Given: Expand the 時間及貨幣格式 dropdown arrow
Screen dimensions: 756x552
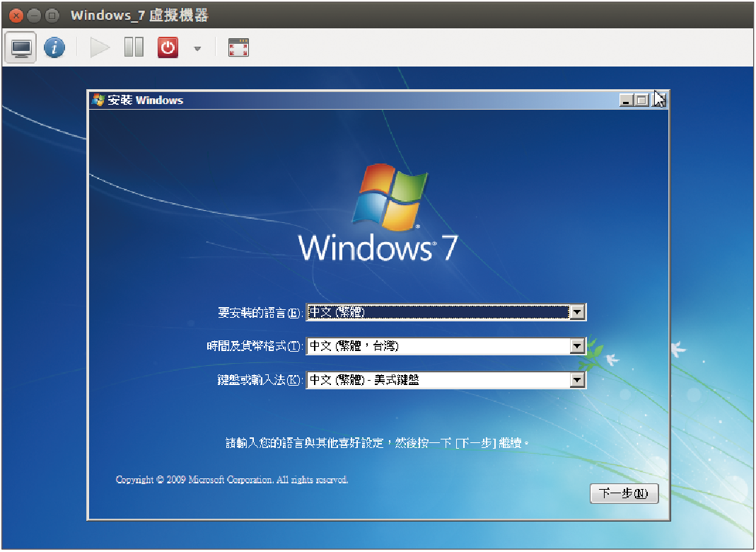Looking at the screenshot, I should (577, 346).
